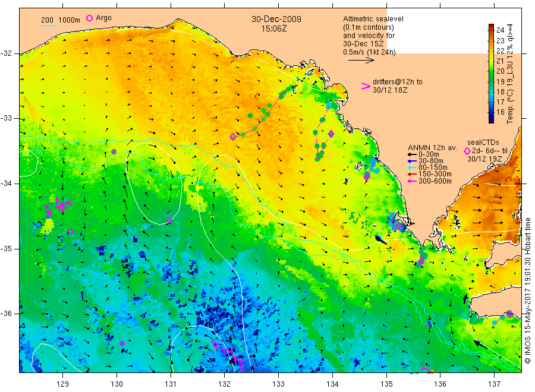Click the black ANMN current arrow near 136.7E 36.5S

481,344
